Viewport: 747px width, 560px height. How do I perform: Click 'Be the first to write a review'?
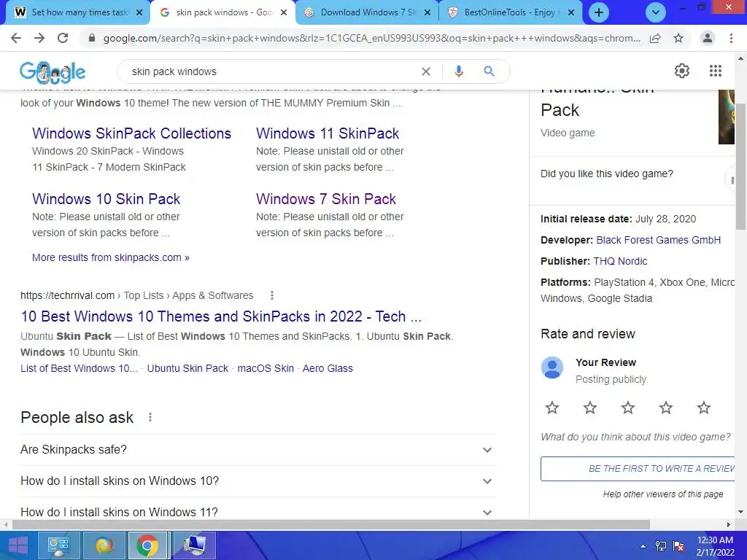point(638,469)
